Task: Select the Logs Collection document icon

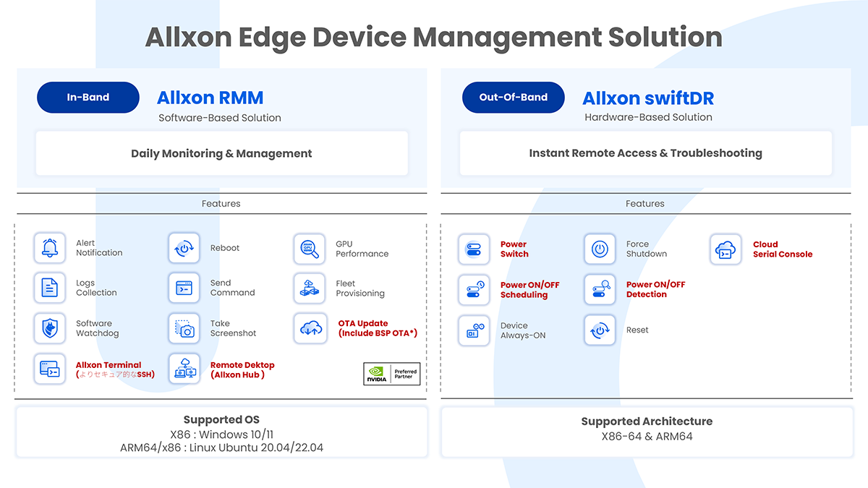Action: tap(50, 288)
